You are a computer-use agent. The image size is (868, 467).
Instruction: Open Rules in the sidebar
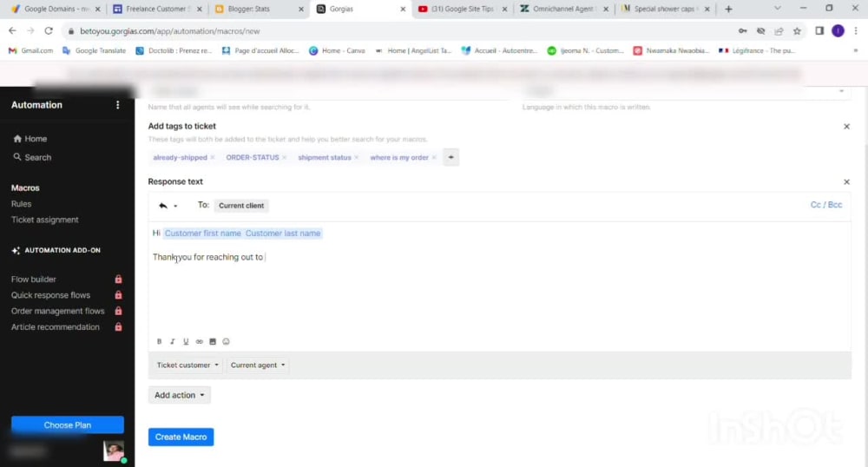coord(21,204)
